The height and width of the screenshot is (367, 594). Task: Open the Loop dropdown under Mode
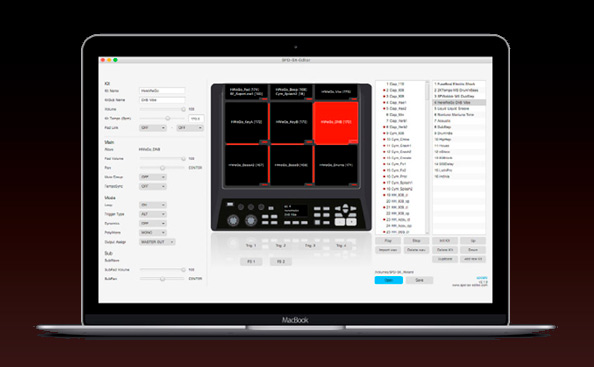pos(153,205)
